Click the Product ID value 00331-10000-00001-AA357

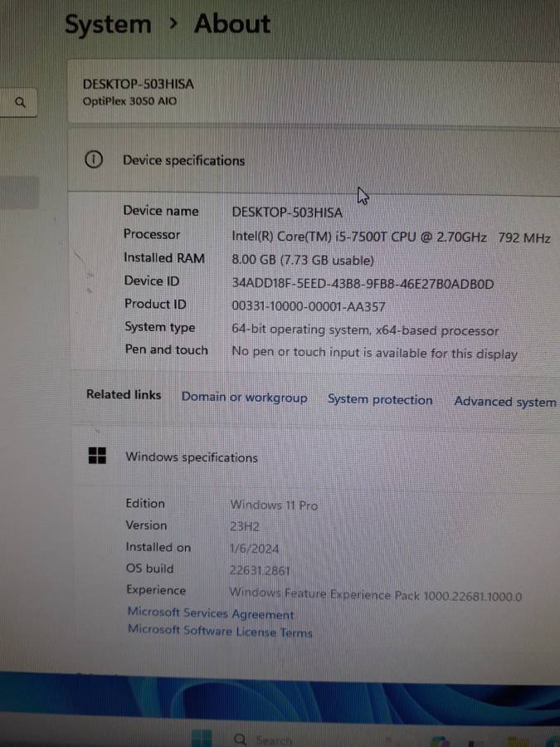click(309, 306)
